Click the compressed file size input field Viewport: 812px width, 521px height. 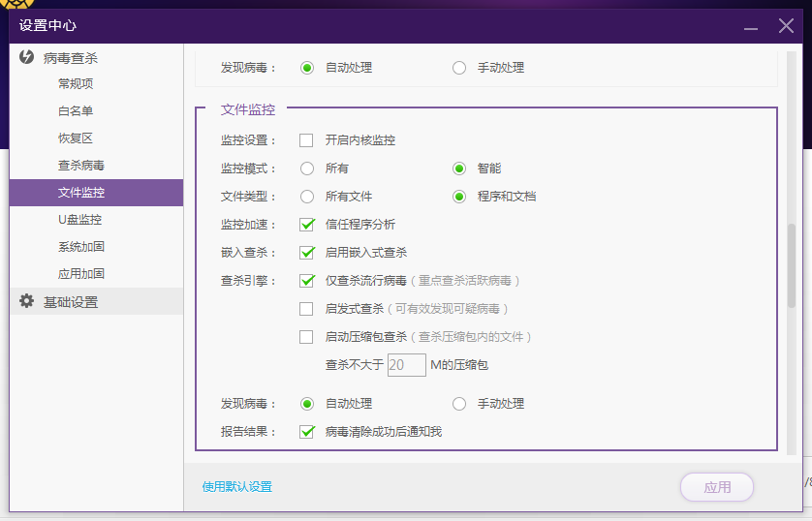coord(406,365)
